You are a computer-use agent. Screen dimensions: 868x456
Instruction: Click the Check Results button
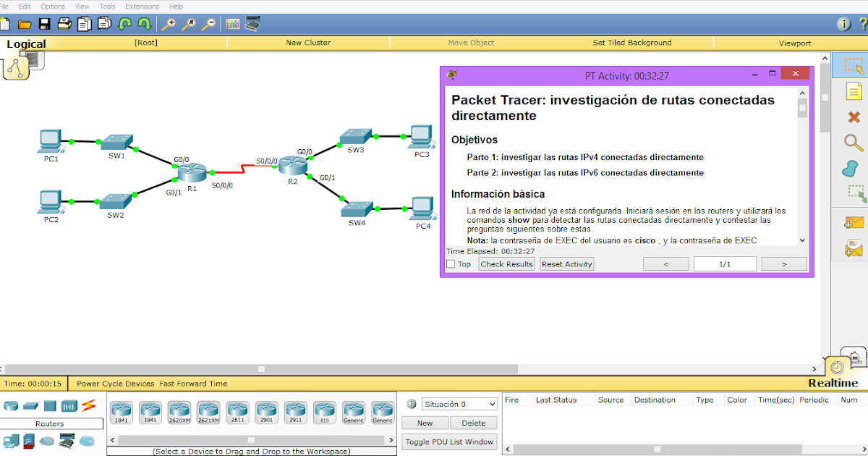pos(506,263)
